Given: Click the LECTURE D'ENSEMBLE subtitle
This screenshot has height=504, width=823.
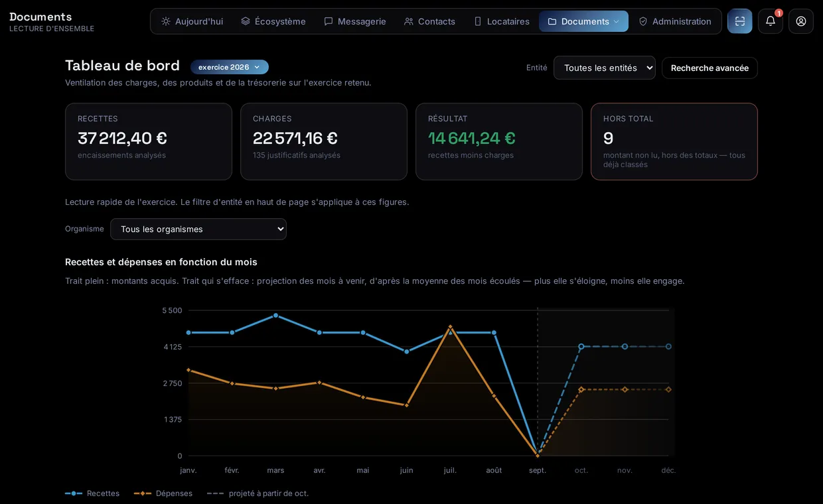Looking at the screenshot, I should (52, 29).
